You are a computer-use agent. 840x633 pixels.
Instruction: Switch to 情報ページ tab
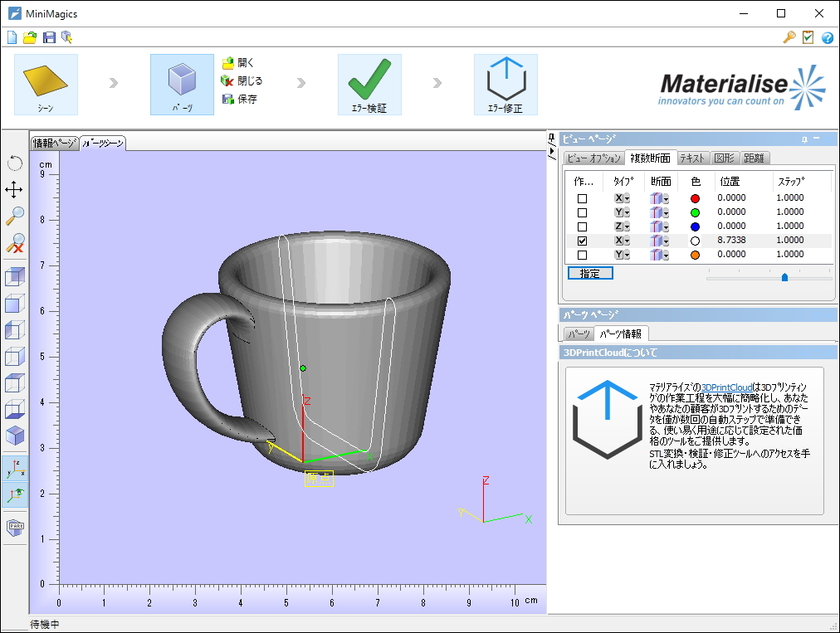[54, 143]
